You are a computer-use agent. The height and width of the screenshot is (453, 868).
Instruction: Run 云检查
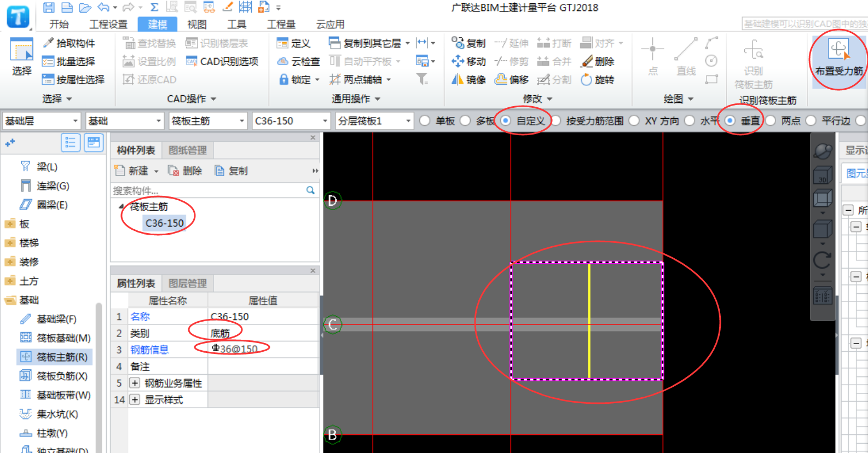point(298,61)
